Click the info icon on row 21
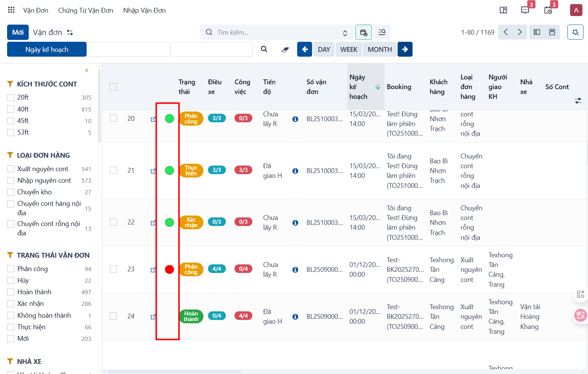This screenshot has height=374, width=588. (295, 171)
